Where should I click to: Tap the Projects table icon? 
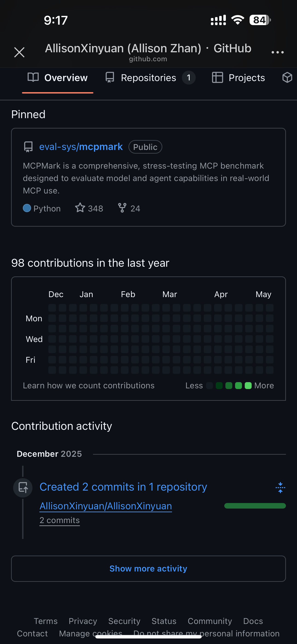217,77
